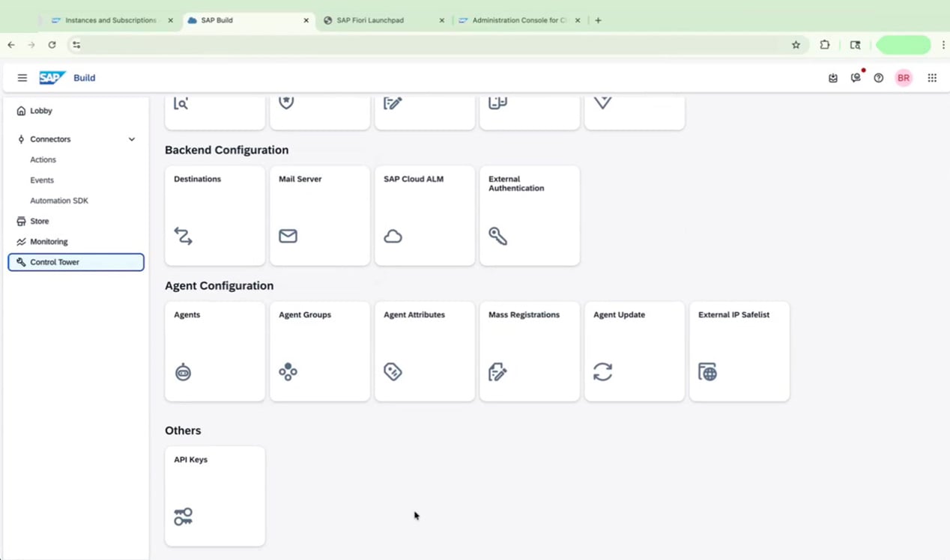Click the External Authentication key icon

point(498,236)
